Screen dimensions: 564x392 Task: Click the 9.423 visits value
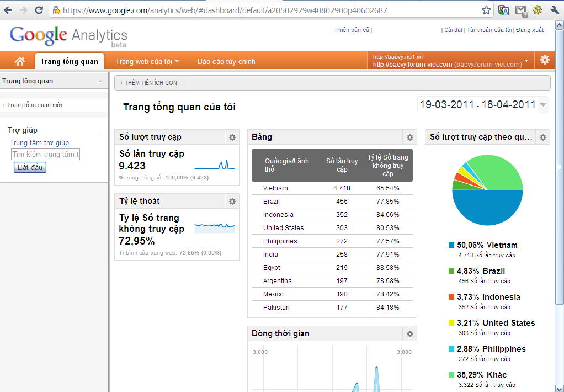132,166
